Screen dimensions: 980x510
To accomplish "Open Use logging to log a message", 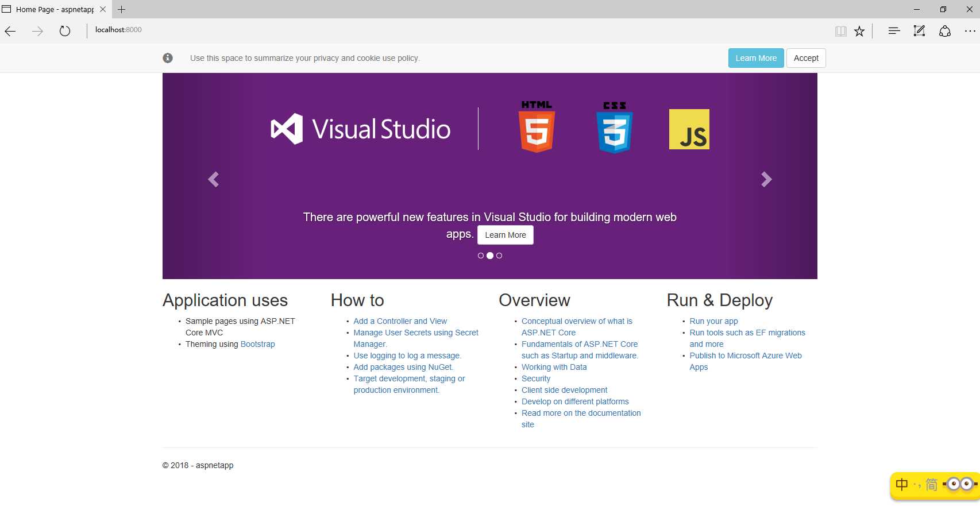I will coord(407,356).
